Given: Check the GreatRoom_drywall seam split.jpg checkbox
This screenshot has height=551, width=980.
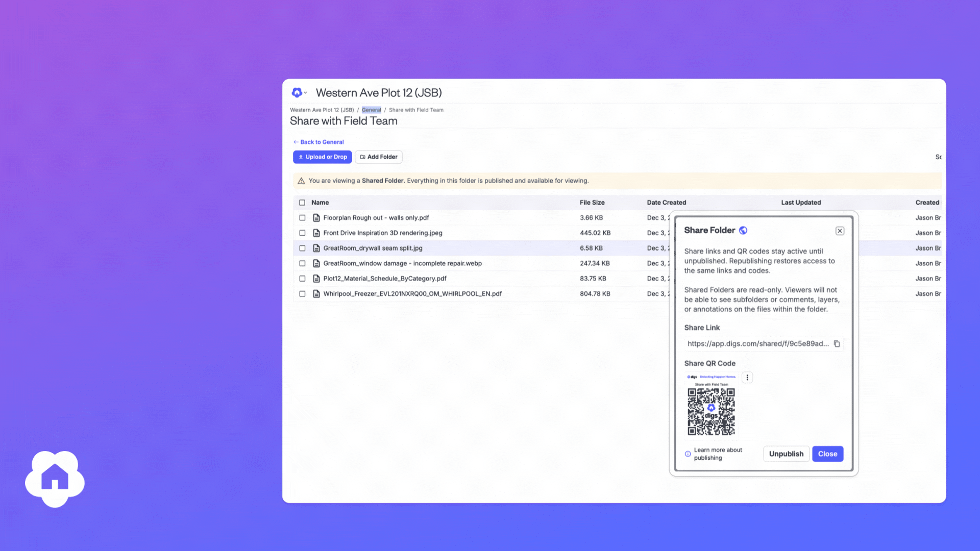Looking at the screenshot, I should (x=302, y=248).
